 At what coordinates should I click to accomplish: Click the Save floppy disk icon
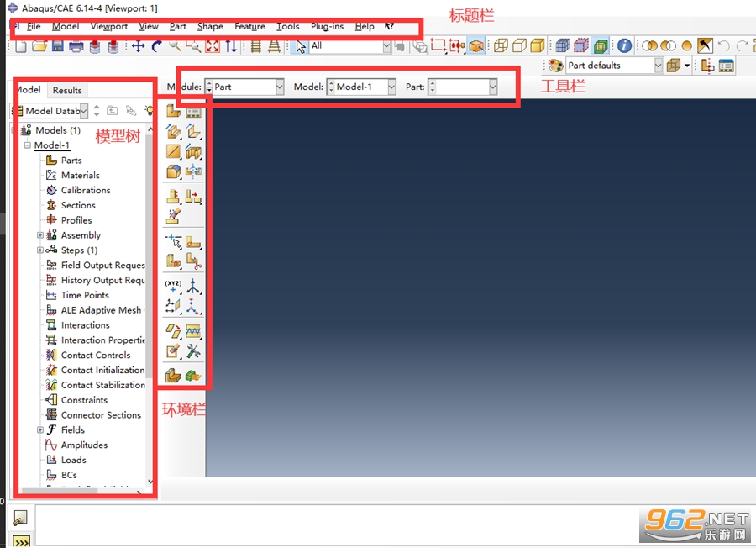[x=58, y=46]
